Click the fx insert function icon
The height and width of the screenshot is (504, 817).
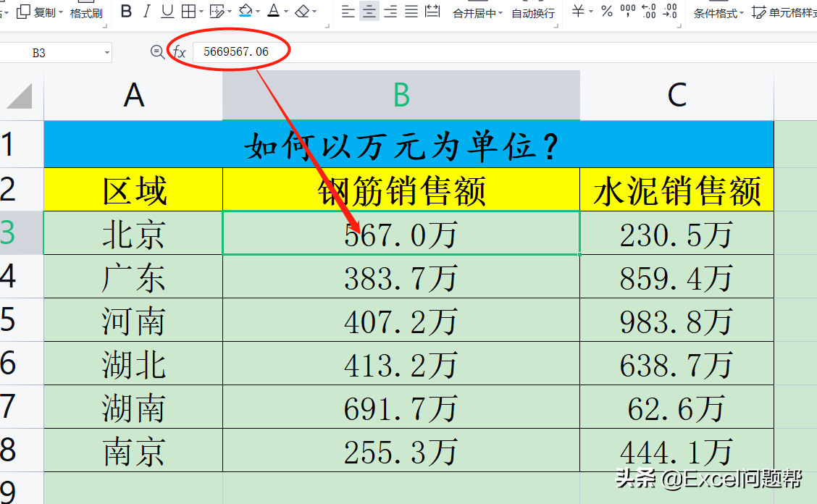click(x=179, y=52)
